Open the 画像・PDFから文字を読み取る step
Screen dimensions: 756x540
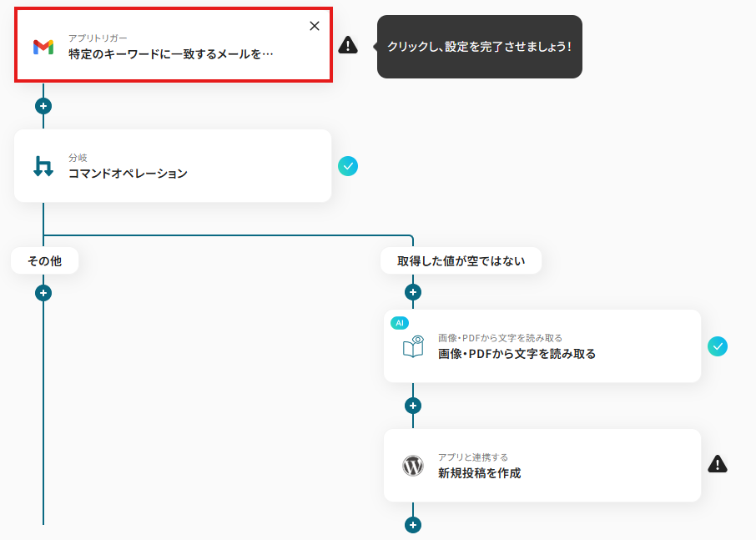pos(542,346)
